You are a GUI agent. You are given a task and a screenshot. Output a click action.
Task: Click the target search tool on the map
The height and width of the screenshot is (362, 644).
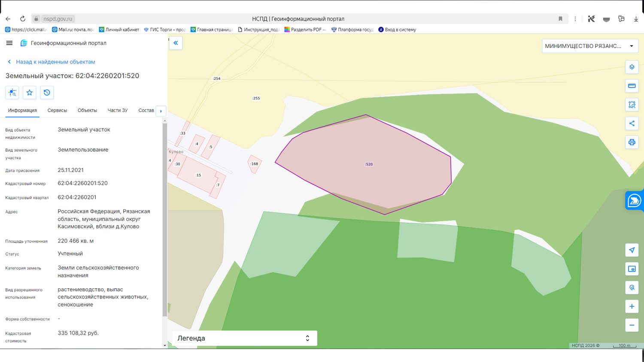[x=632, y=287]
